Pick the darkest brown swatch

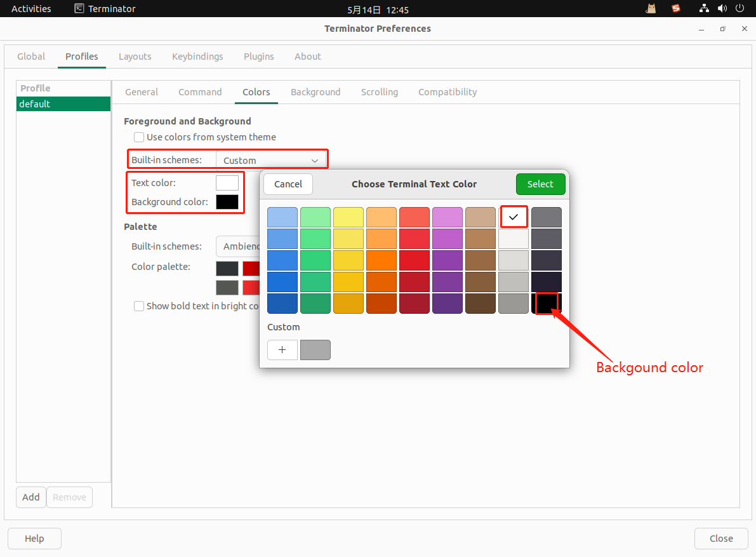click(x=481, y=304)
